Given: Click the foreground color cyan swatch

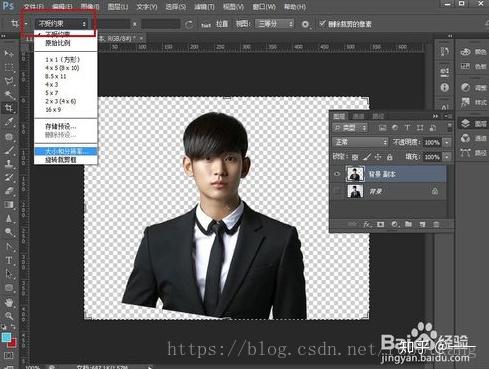Looking at the screenshot, I should coord(6,337).
